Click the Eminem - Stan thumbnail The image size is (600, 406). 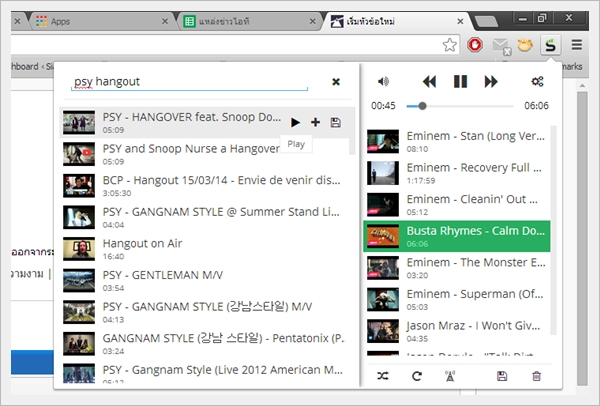tap(383, 142)
